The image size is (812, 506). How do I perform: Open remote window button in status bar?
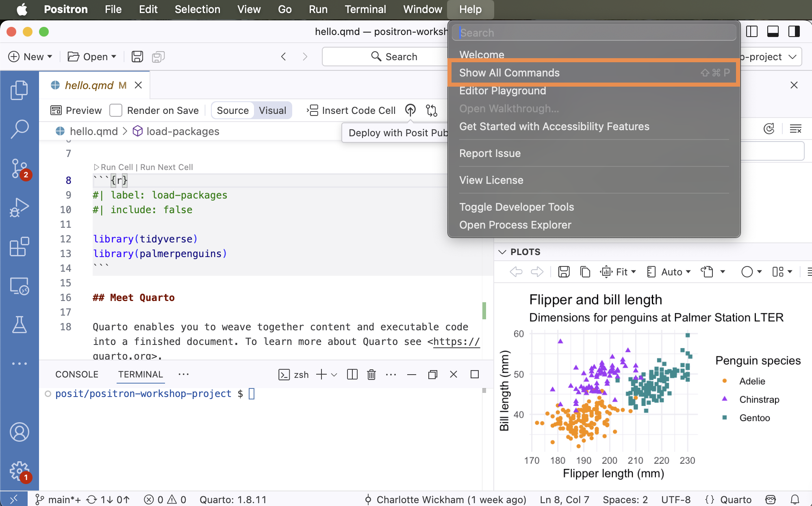[14, 499]
